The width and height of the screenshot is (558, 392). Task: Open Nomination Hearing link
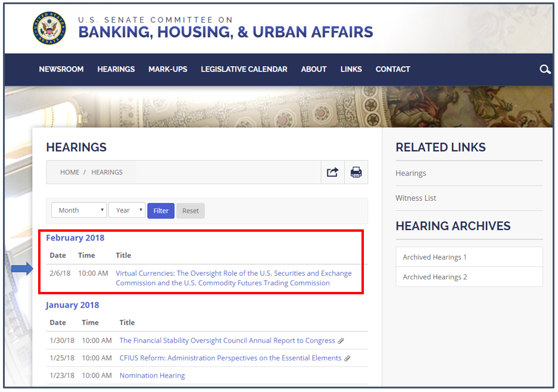click(x=152, y=376)
